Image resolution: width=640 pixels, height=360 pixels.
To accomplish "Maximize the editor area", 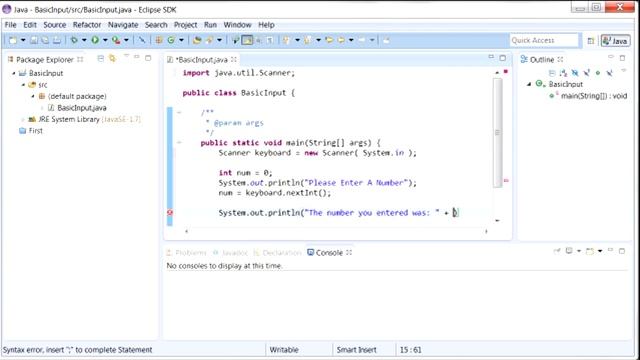I will pyautogui.click(x=502, y=58).
